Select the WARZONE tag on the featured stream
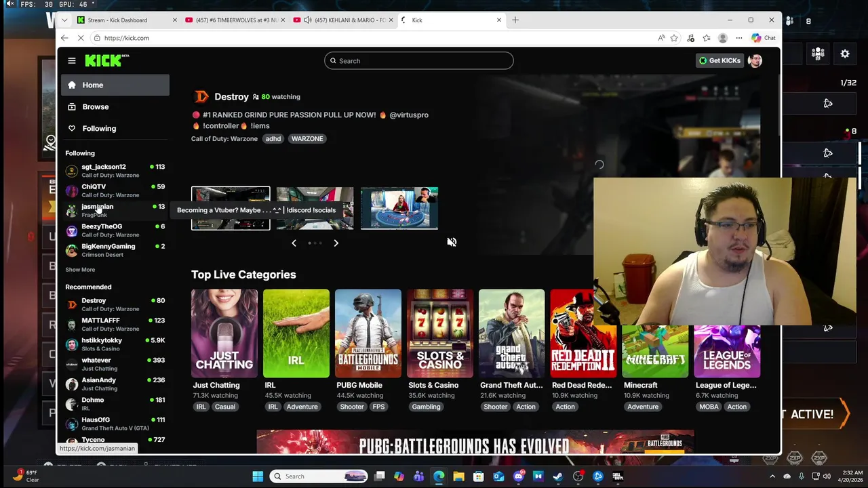The image size is (868, 488). (307, 139)
